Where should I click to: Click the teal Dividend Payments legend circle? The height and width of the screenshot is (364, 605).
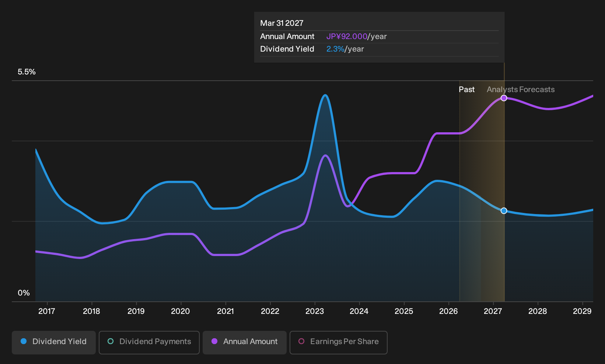[111, 341]
